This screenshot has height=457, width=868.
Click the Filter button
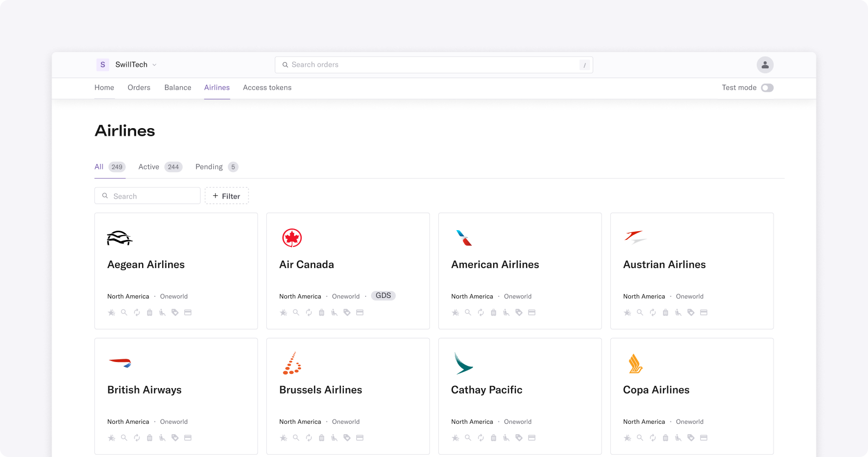click(227, 196)
